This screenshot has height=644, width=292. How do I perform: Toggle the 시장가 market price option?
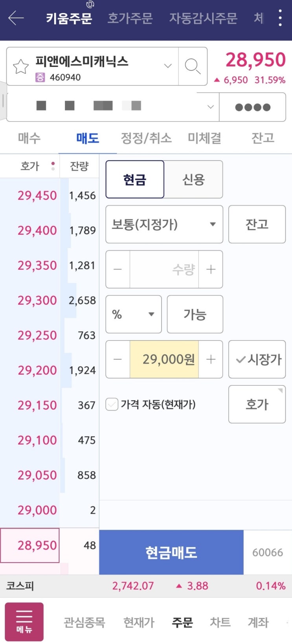pos(257,359)
